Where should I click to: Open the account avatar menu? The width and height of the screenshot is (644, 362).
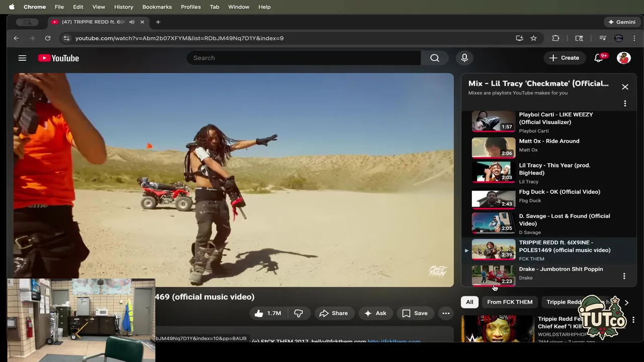pyautogui.click(x=624, y=58)
